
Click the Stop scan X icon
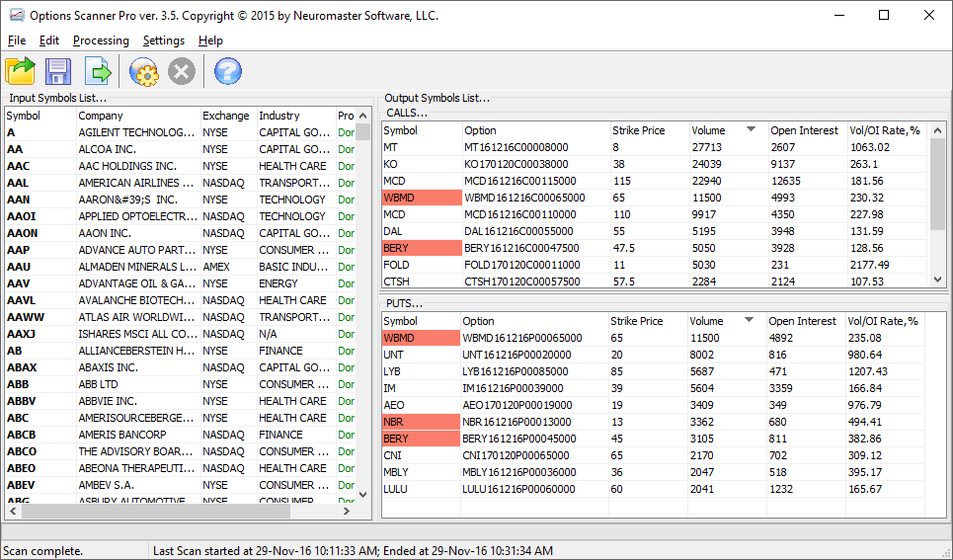[181, 71]
